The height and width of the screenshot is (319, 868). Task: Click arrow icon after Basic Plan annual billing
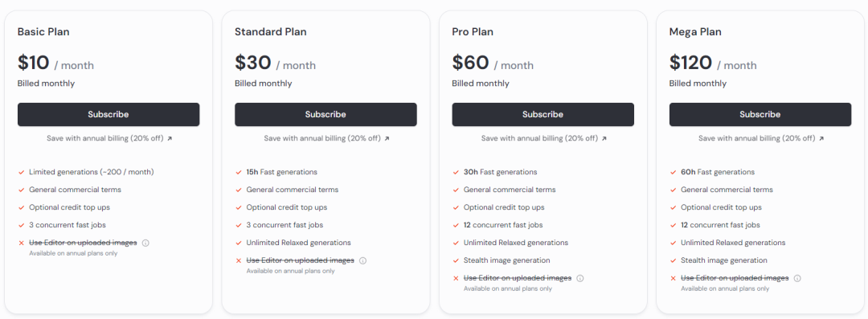click(170, 138)
